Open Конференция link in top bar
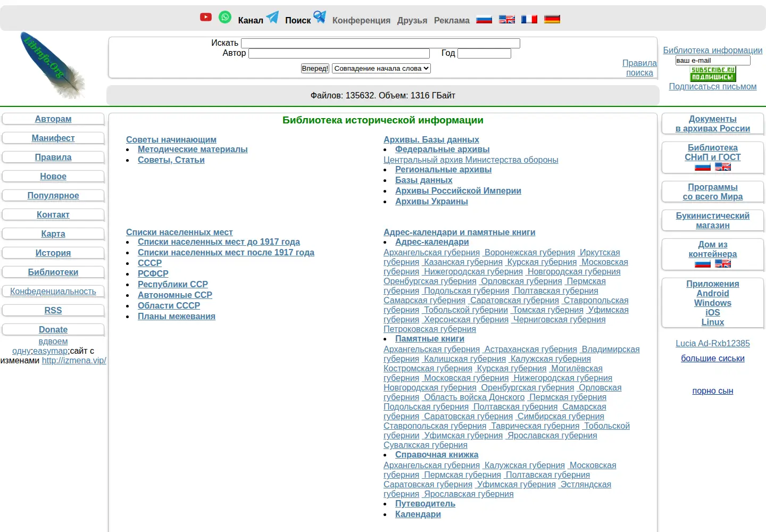This screenshot has height=532, width=766. 361,20
